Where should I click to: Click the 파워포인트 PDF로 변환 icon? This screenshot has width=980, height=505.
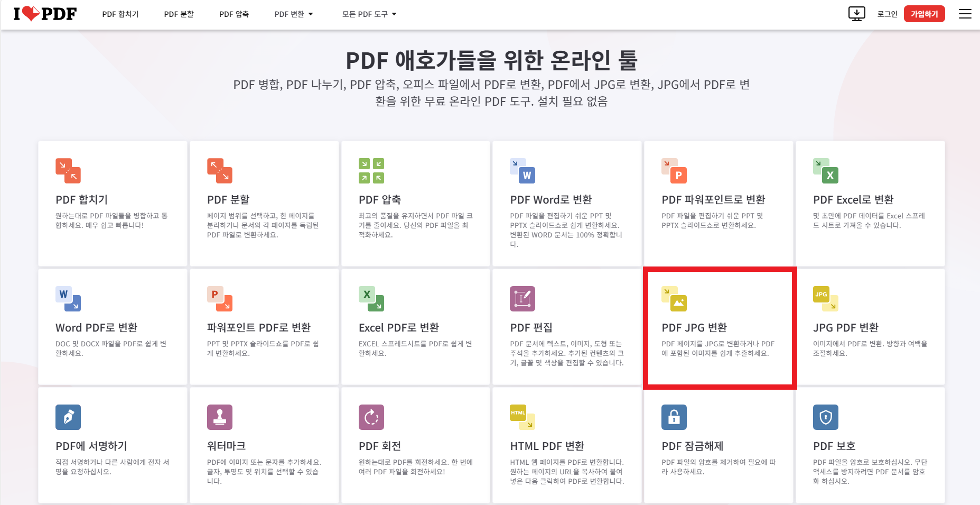point(220,299)
